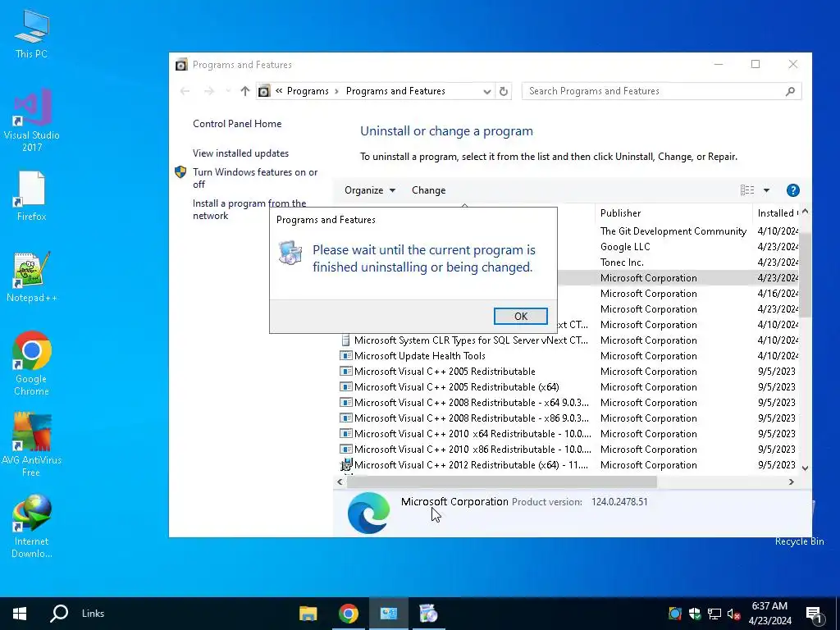Open File Explorer from the taskbar
This screenshot has width=840, height=630.
308,614
